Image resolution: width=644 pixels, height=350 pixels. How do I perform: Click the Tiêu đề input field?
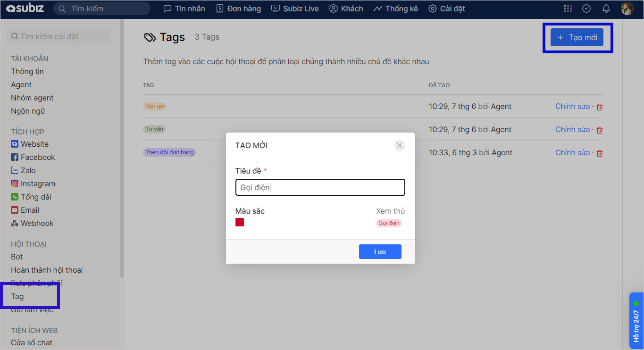[x=320, y=187]
